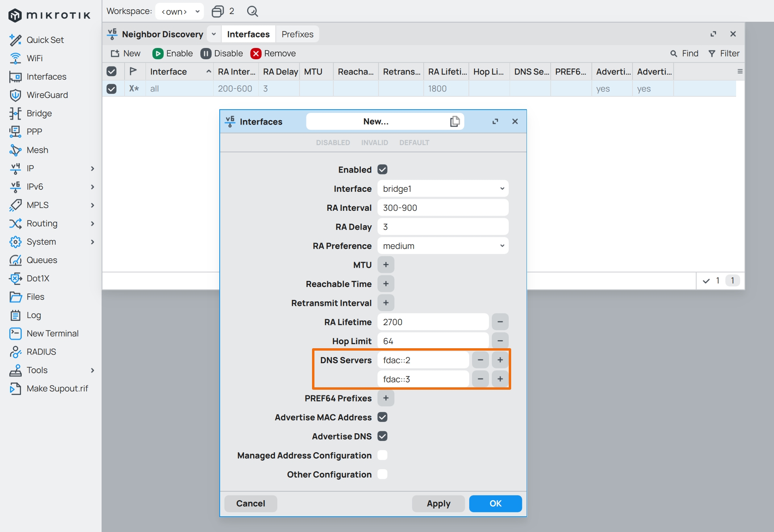Open the Tools sidebar menu
The image size is (774, 532).
(x=37, y=370)
